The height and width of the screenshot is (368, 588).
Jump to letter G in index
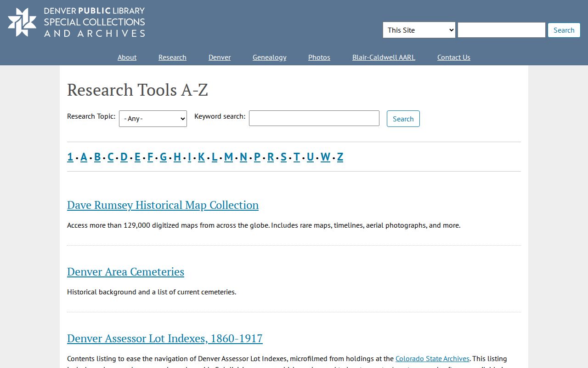click(163, 157)
